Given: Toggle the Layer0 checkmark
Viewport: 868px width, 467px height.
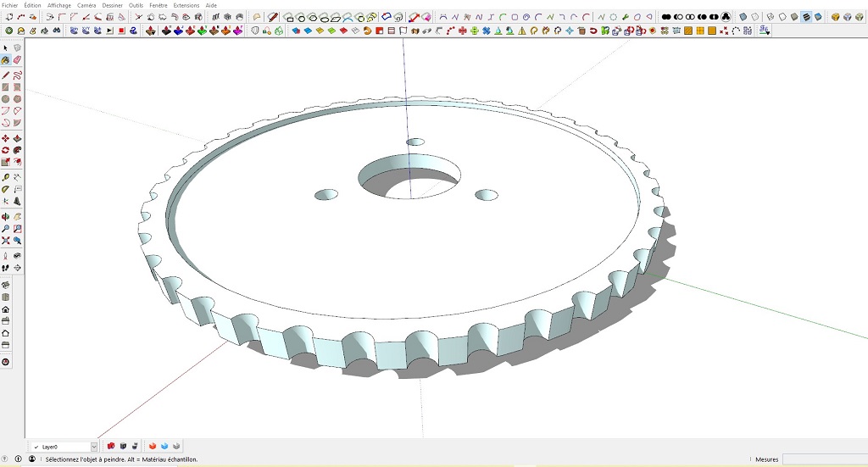Looking at the screenshot, I should coord(36,447).
